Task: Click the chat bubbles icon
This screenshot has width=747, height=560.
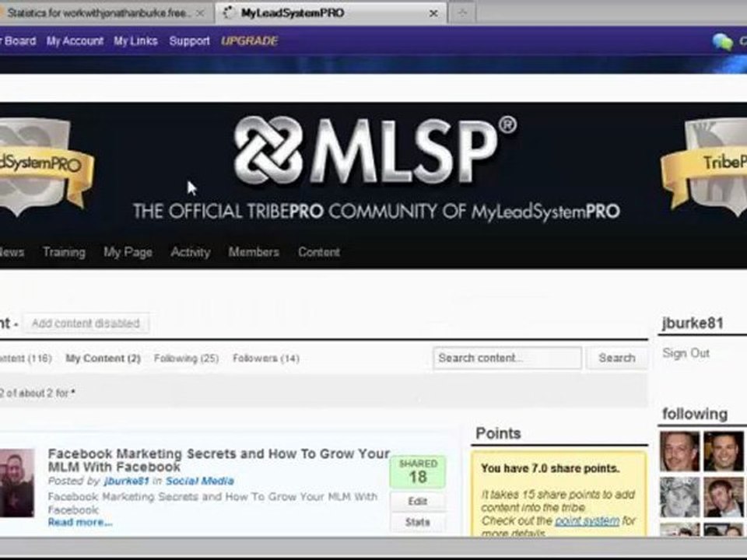Action: click(722, 42)
